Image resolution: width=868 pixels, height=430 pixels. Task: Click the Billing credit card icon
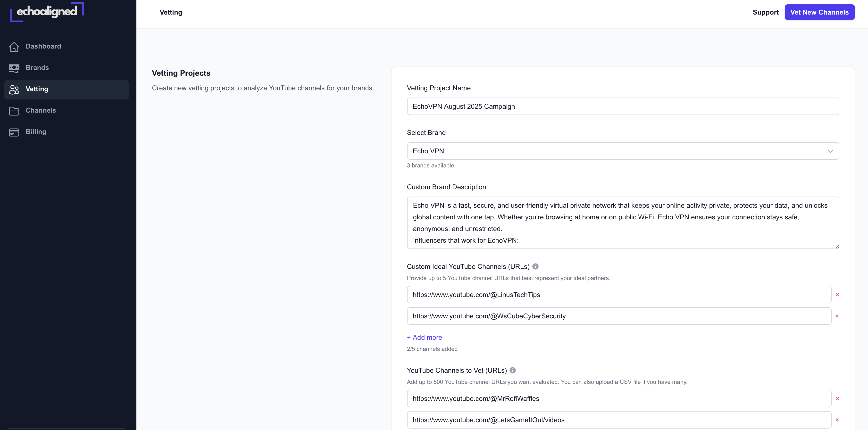(14, 132)
